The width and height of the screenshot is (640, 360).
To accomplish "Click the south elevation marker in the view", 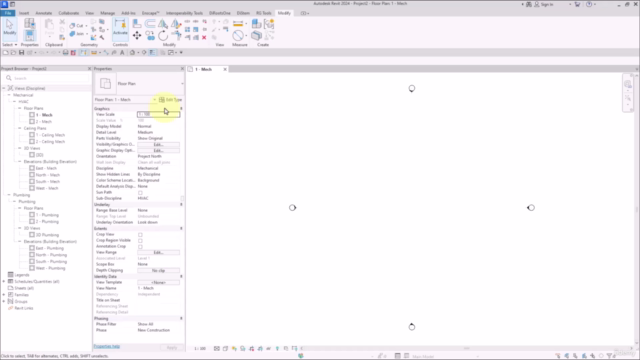I will click(x=412, y=327).
